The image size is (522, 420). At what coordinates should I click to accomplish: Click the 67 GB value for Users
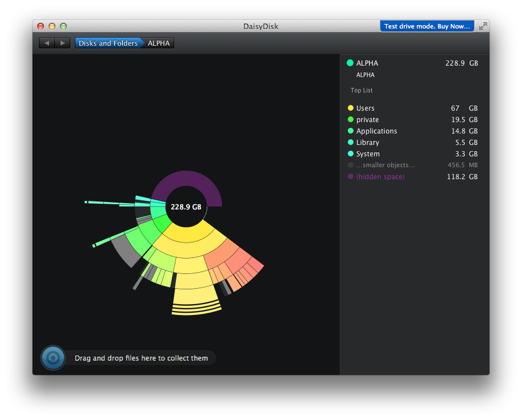click(464, 108)
